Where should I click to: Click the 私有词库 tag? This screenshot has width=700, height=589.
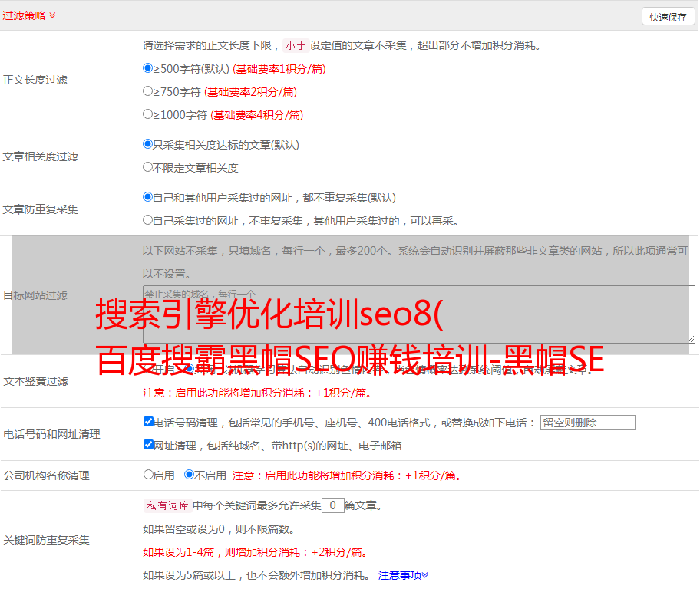pyautogui.click(x=166, y=505)
